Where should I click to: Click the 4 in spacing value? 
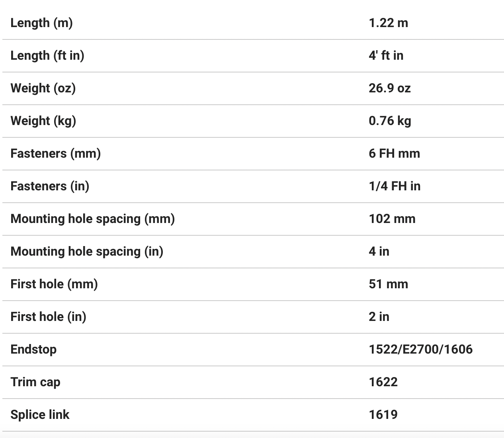click(379, 252)
